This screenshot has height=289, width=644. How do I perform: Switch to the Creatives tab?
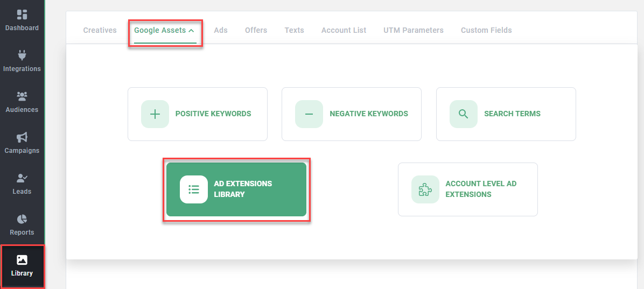click(100, 30)
